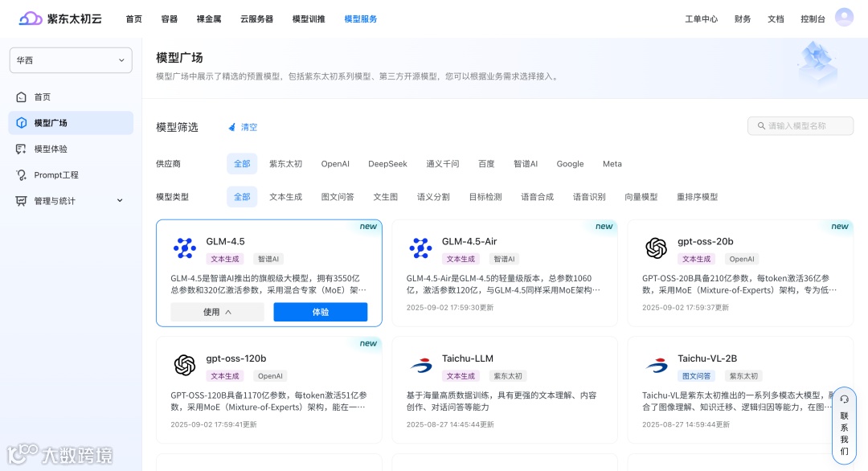Filter model type by 向量模型
Image resolution: width=868 pixels, height=471 pixels.
(x=641, y=197)
